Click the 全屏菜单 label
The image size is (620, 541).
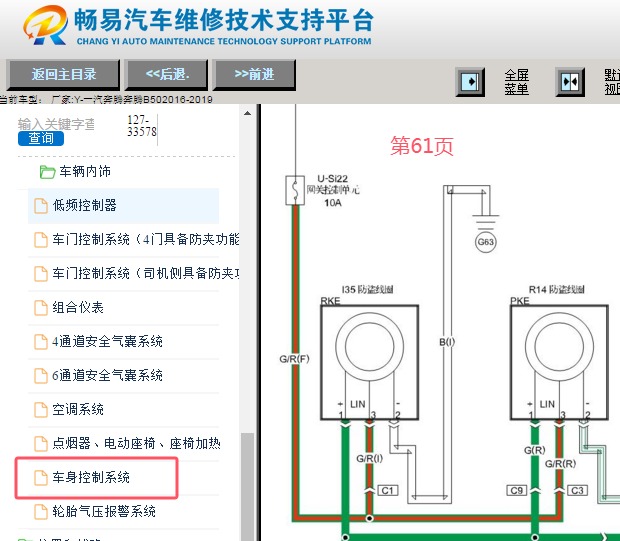(x=516, y=82)
